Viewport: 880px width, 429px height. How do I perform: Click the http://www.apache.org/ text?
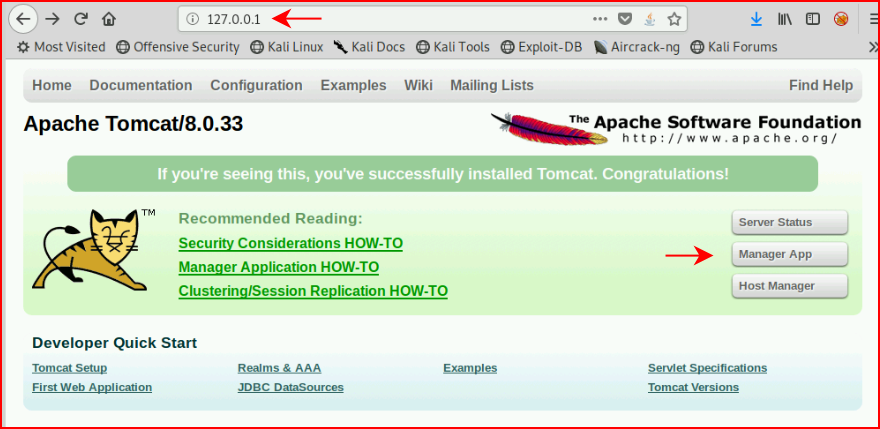point(730,138)
